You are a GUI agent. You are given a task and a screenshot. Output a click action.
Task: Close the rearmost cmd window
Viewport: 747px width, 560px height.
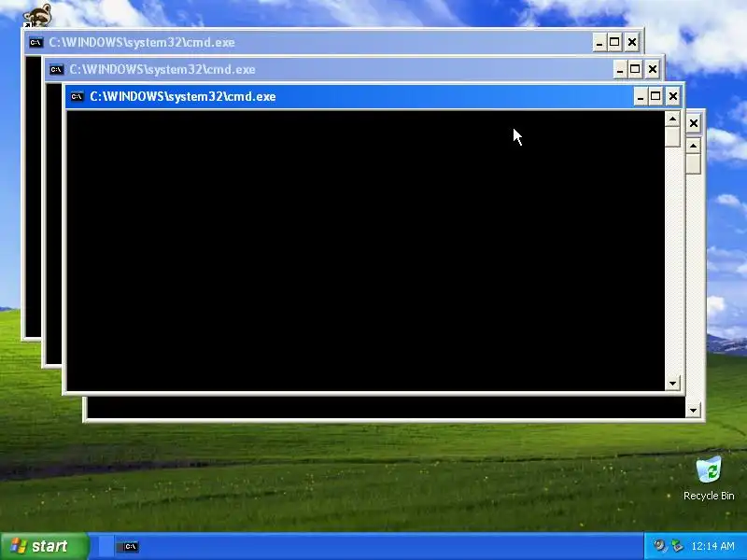(x=632, y=42)
